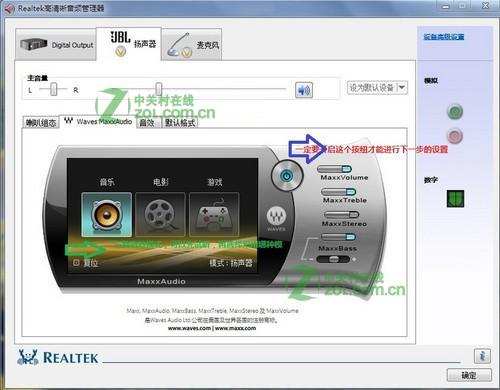Click the information i button
Screen dimensions: 500x390
pyautogui.click(x=482, y=356)
